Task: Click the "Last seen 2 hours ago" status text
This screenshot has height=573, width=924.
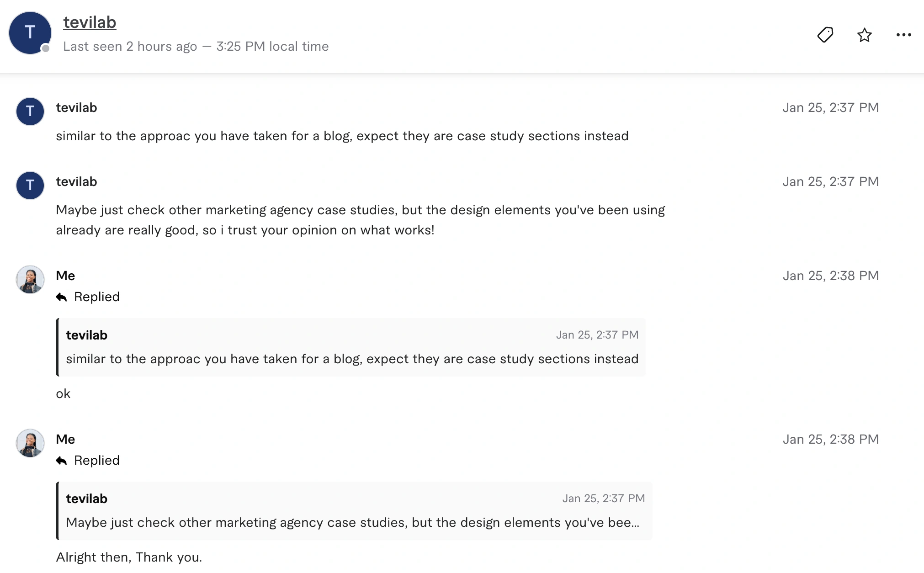Action: pyautogui.click(x=130, y=47)
